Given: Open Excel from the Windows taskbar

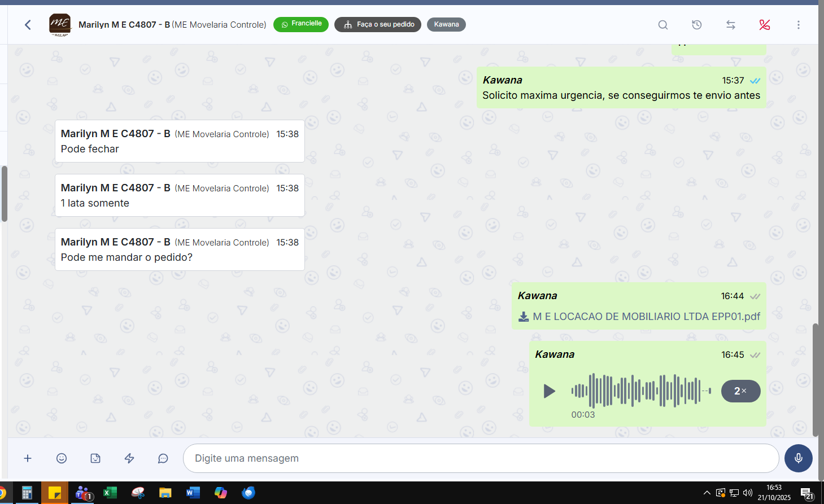Looking at the screenshot, I should (x=110, y=493).
